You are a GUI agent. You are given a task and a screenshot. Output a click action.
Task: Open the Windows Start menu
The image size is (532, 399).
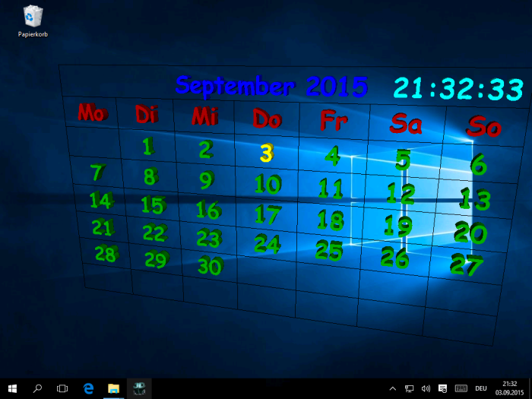click(x=12, y=388)
